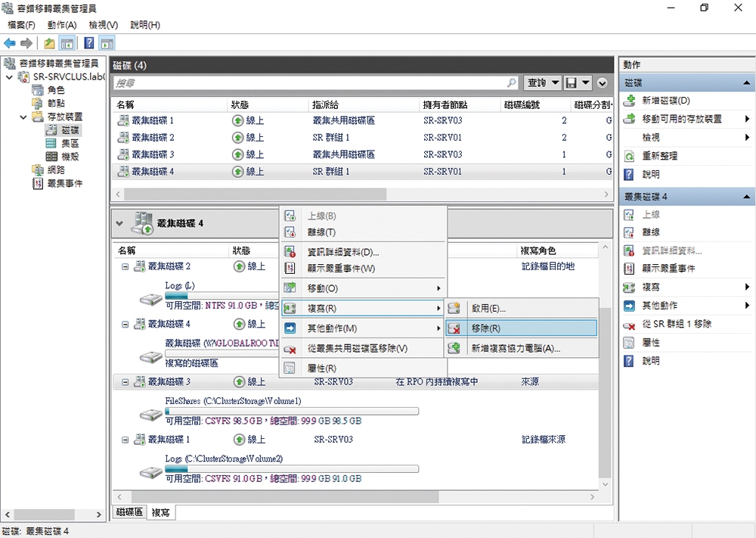
Task: Select 角色 in the navigation tree
Action: 56,90
